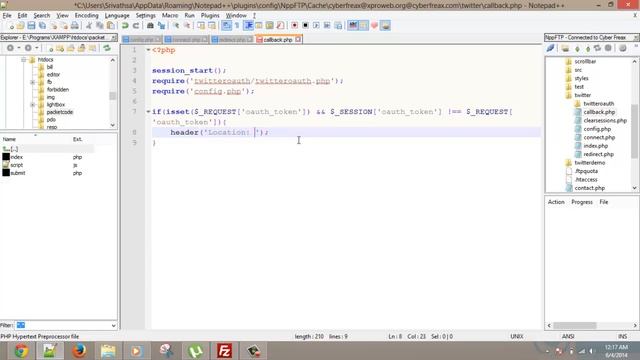Open the Plugins menu
The width and height of the screenshot is (640, 360).
[x=210, y=16]
